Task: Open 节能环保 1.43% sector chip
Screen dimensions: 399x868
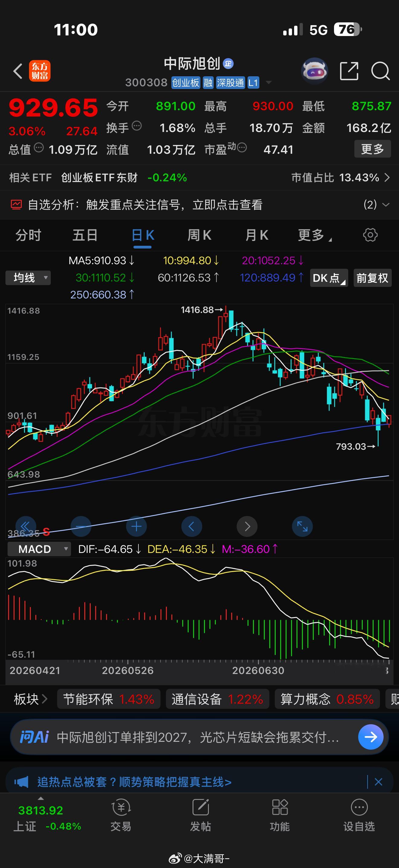Action: [109, 699]
